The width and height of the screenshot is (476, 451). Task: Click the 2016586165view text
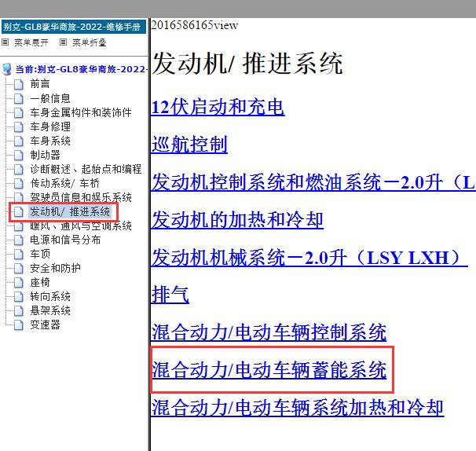coord(195,25)
